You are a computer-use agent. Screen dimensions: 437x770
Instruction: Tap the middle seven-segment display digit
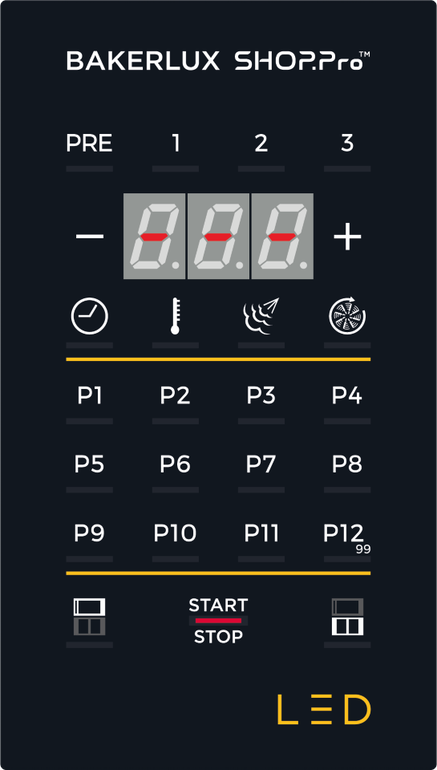[x=218, y=236]
